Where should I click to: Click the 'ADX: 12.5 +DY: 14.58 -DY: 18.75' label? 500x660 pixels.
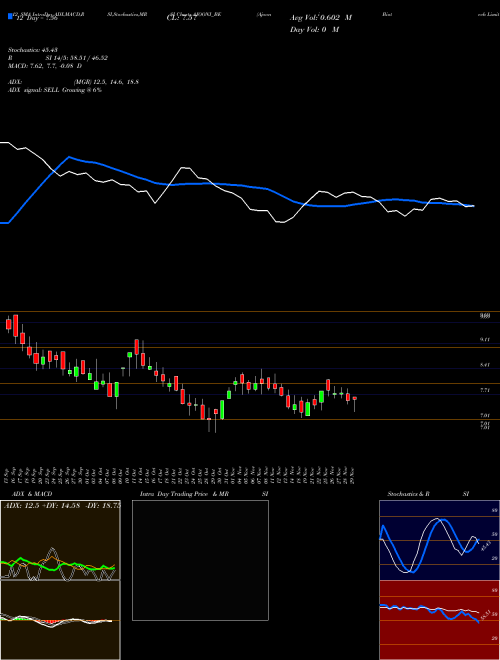coord(62,506)
